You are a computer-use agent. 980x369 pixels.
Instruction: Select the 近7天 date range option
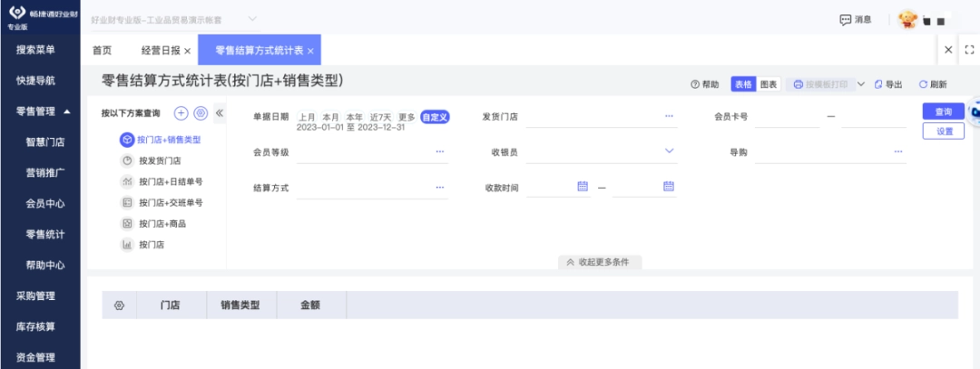click(380, 117)
